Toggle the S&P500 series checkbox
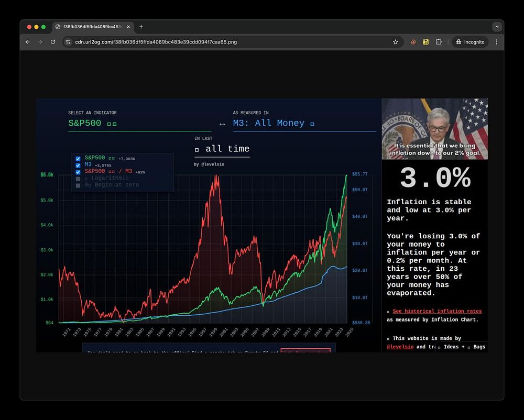Screen dimensions: 524x420 click(x=78, y=159)
